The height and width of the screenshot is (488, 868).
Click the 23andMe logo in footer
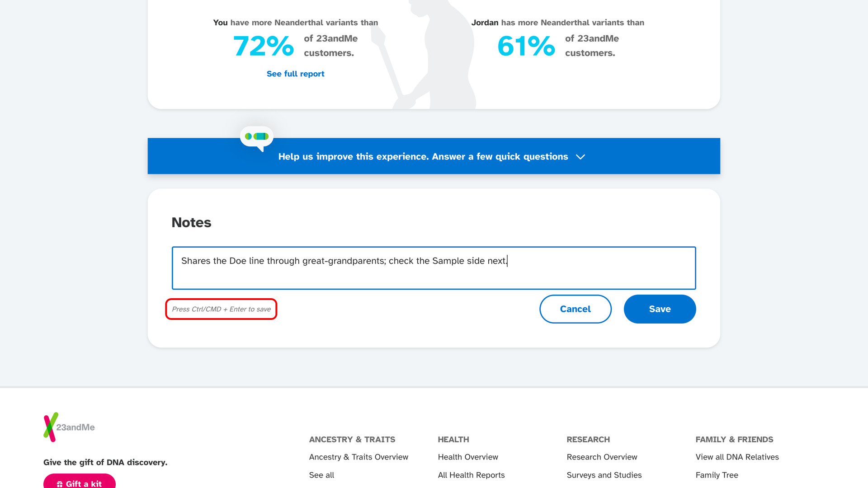(69, 427)
